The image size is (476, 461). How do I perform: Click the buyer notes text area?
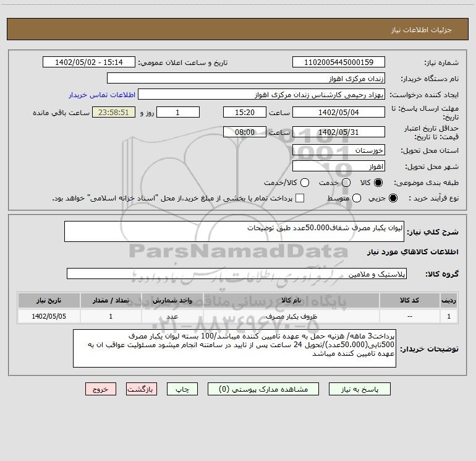coord(234,348)
